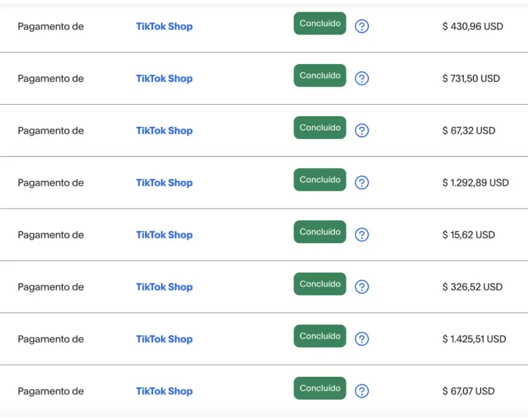Click help icon next to $ 15,62 payment
The image size is (528, 420).
point(362,234)
